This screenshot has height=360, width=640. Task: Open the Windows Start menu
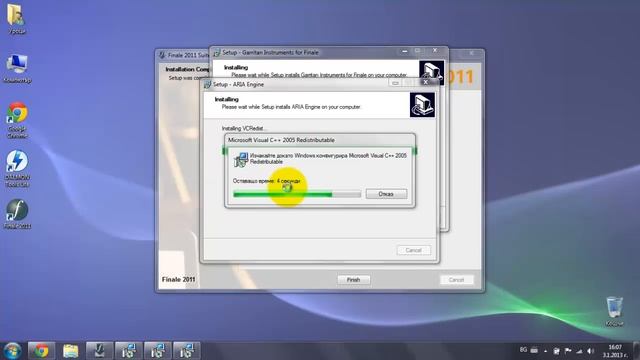click(x=12, y=351)
